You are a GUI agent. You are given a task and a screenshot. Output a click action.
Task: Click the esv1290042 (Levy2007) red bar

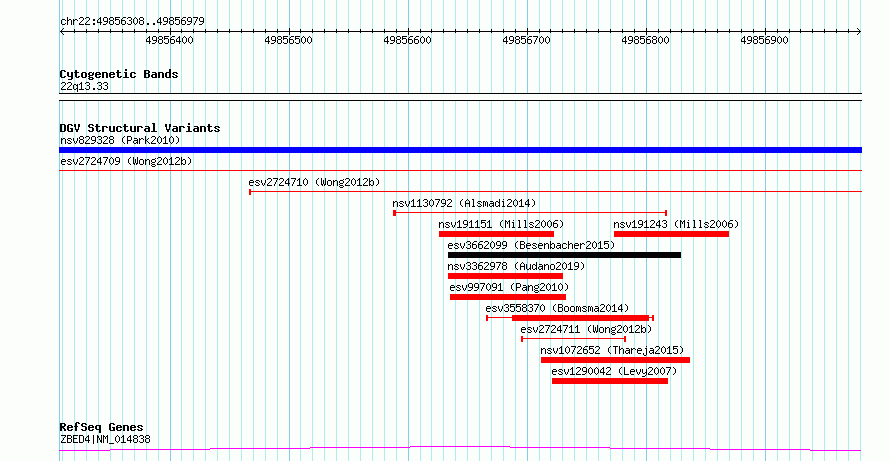coord(610,381)
